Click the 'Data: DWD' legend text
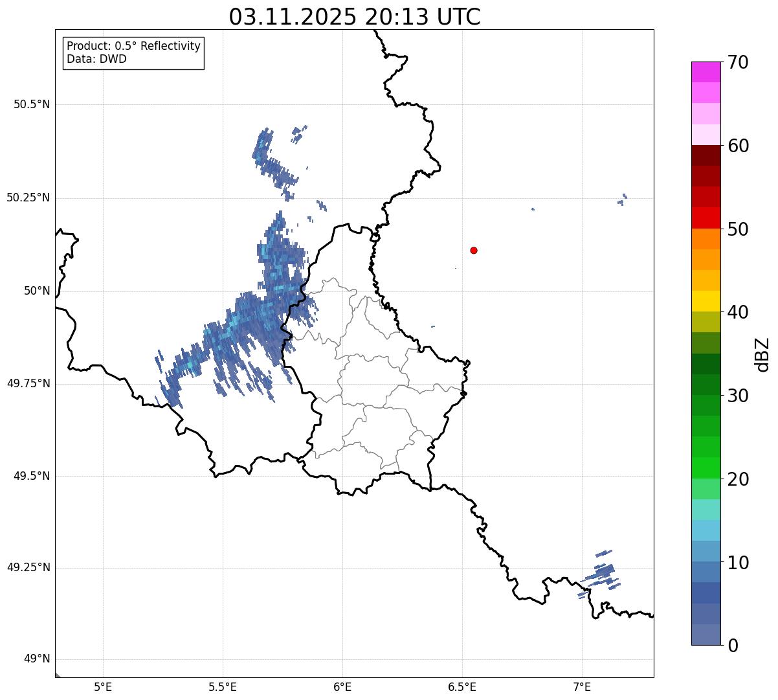Image resolution: width=778 pixels, height=700 pixels. pos(96,59)
